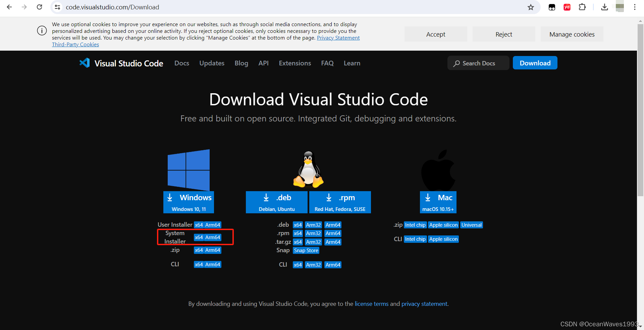The width and height of the screenshot is (644, 330).
Task: Select Windows .zip x64
Action: [199, 250]
